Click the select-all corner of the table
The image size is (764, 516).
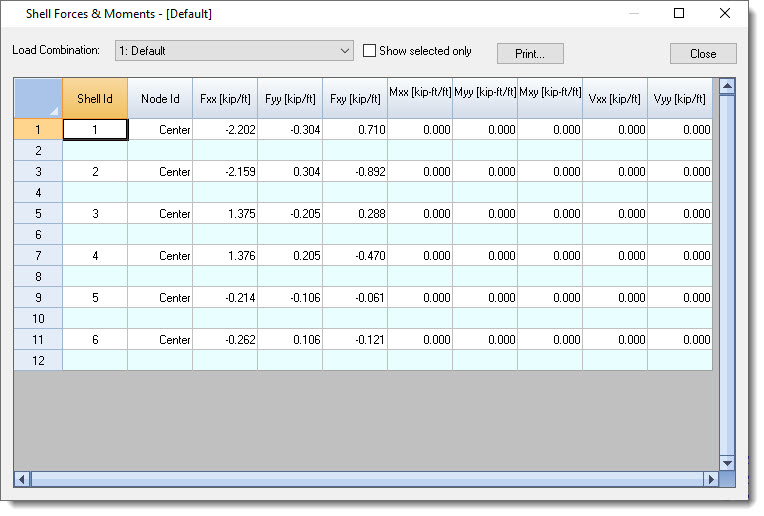[38, 98]
